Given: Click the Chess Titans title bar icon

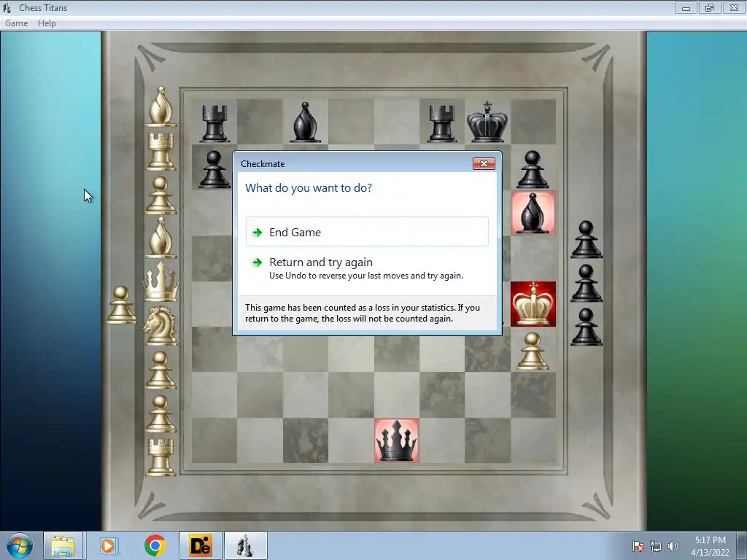Looking at the screenshot, I should pyautogui.click(x=7, y=7).
